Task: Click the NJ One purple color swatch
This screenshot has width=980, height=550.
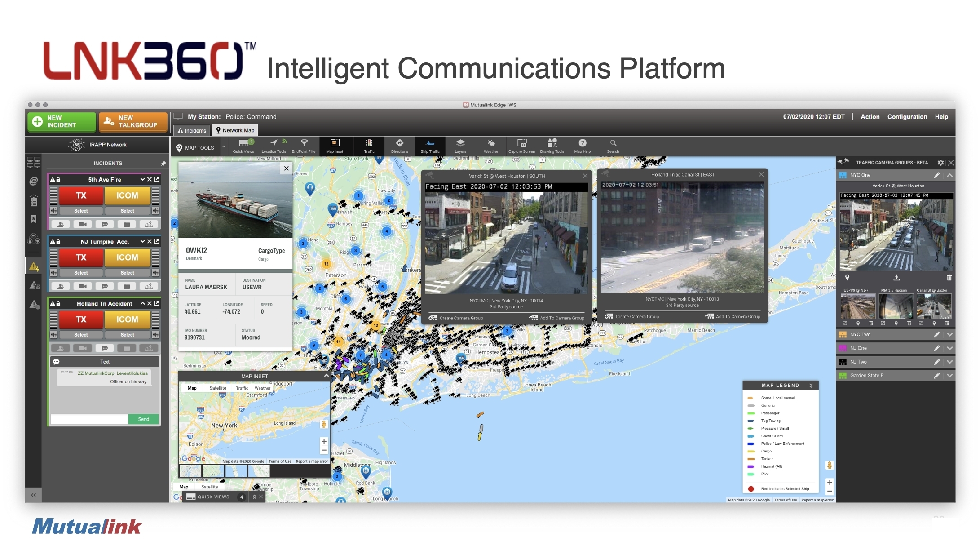Action: (843, 348)
